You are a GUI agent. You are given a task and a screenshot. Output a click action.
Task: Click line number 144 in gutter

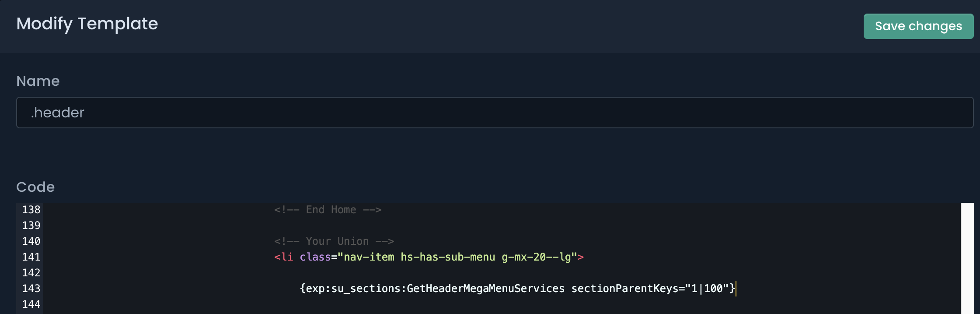point(31,304)
